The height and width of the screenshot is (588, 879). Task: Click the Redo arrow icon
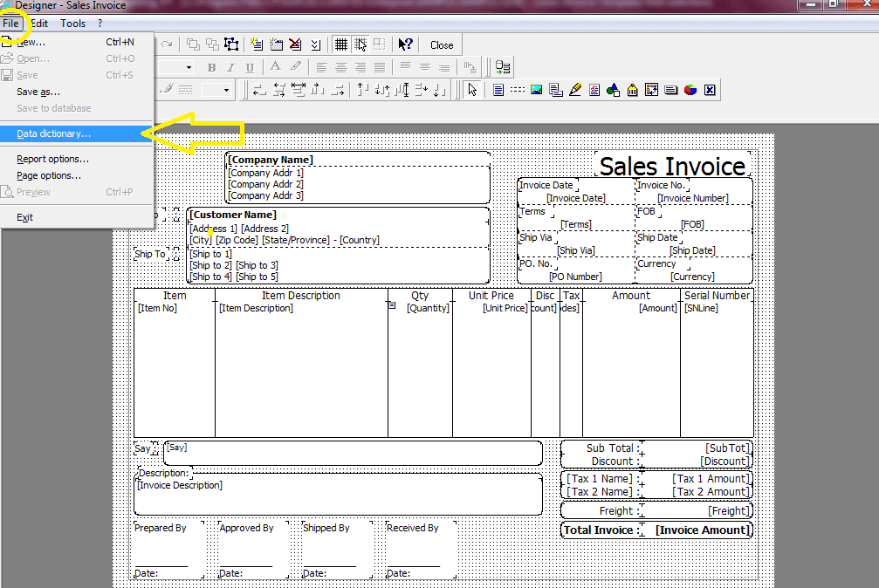click(x=167, y=44)
